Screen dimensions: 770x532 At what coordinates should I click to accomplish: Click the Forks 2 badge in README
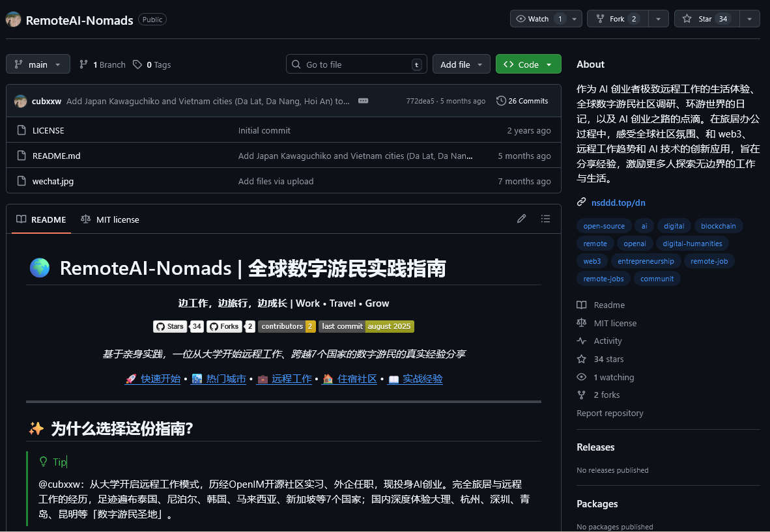(x=231, y=326)
